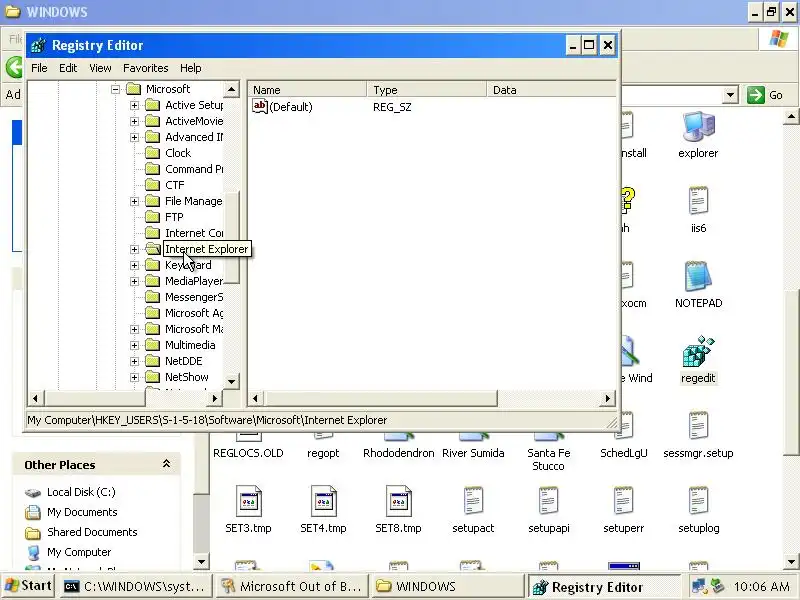Image resolution: width=800 pixels, height=600 pixels.
Task: Switch to C:\WINDOWS\syst... taskbar button
Action: (135, 587)
